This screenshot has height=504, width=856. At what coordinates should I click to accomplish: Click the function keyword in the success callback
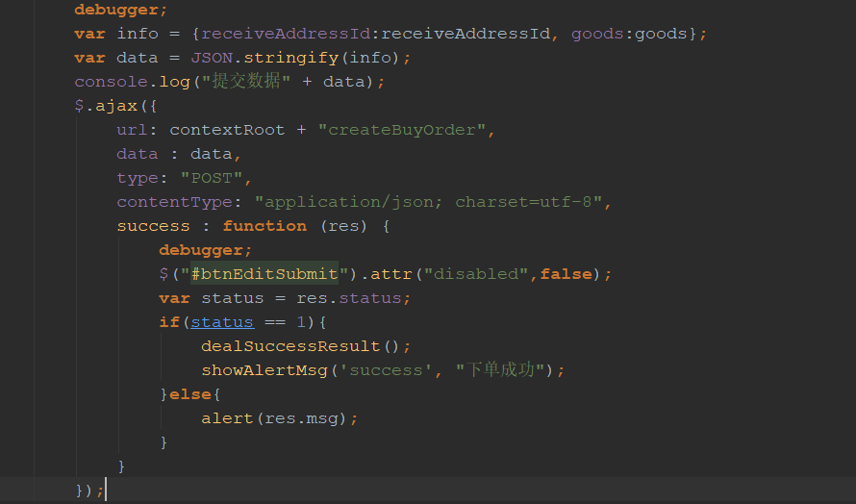pos(264,226)
